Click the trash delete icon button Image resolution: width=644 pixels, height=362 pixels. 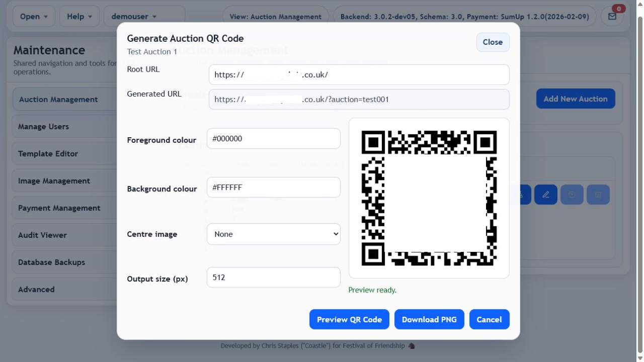(x=598, y=195)
